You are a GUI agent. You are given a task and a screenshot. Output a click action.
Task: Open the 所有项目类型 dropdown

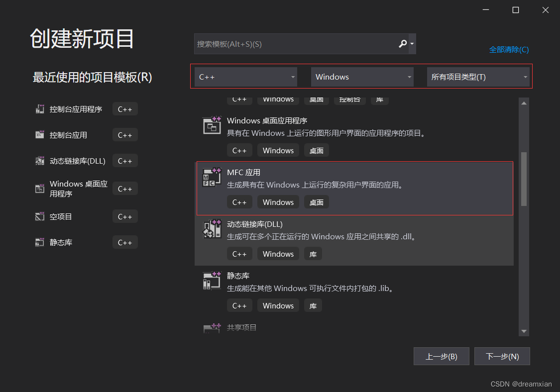pyautogui.click(x=478, y=77)
